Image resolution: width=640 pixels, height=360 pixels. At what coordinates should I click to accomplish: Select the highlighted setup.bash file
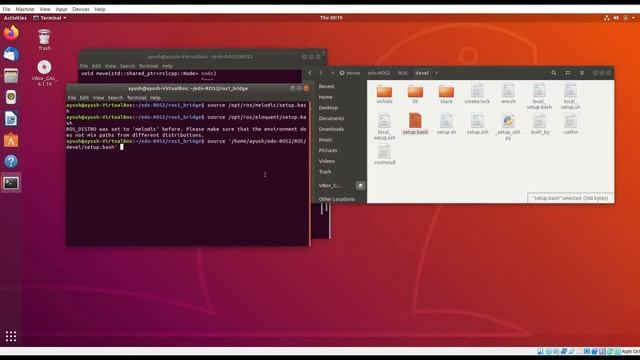[x=415, y=124]
